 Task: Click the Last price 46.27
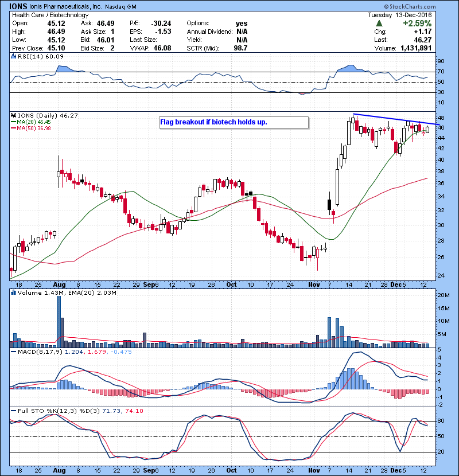coord(422,40)
